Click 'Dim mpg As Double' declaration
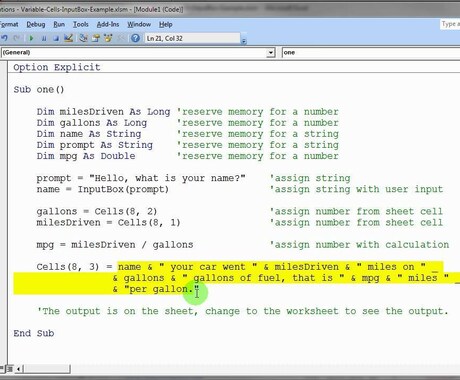 tap(86, 156)
